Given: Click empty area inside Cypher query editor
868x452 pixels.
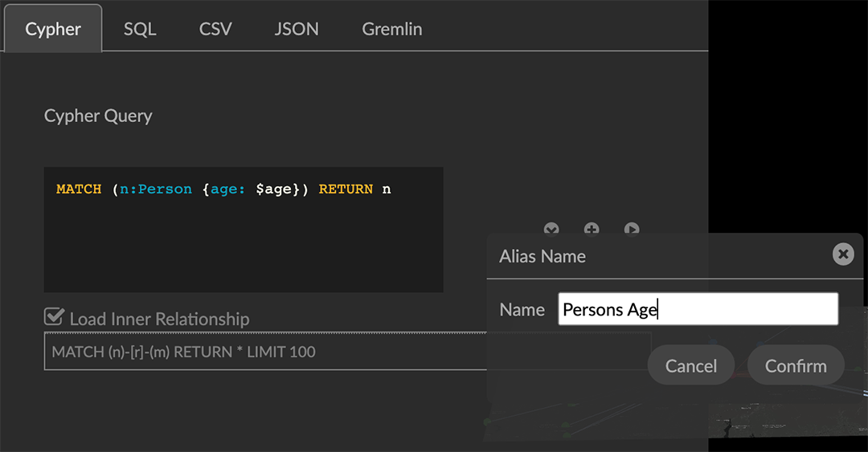Looking at the screenshot, I should 241,249.
